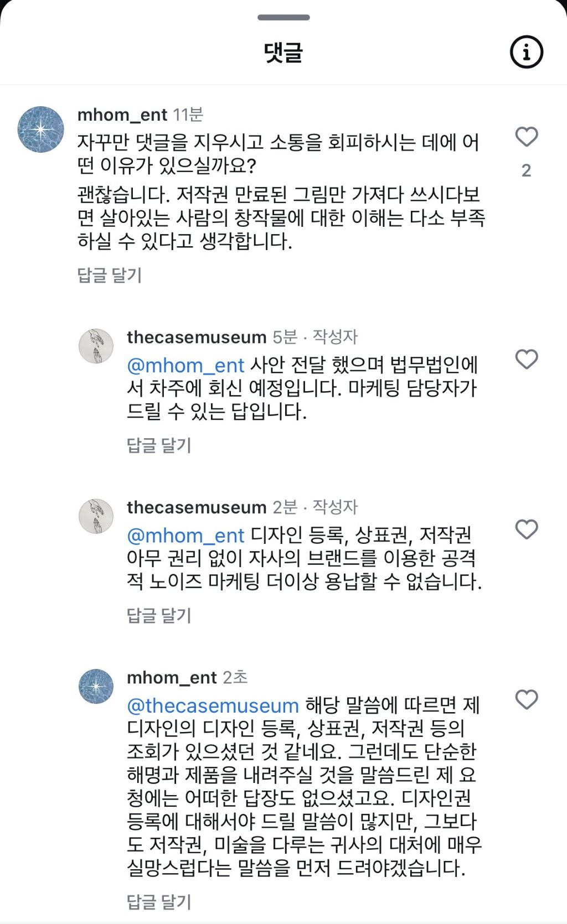
Task: Like mhom_ent's 11분 comment
Action: pos(527,137)
